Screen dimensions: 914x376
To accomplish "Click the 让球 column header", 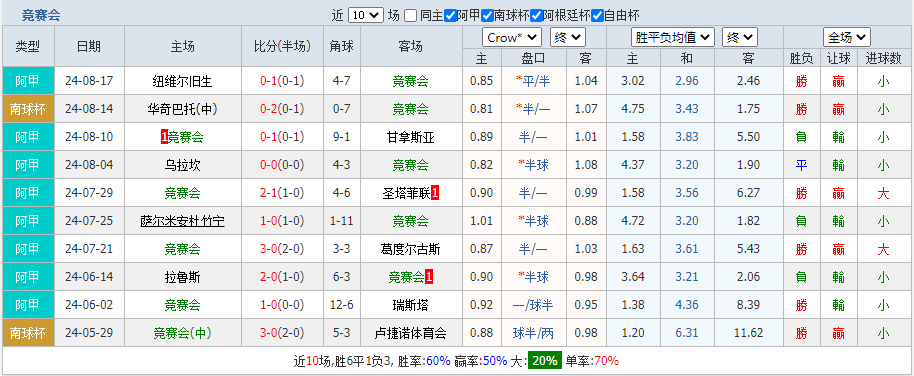I will (x=838, y=58).
